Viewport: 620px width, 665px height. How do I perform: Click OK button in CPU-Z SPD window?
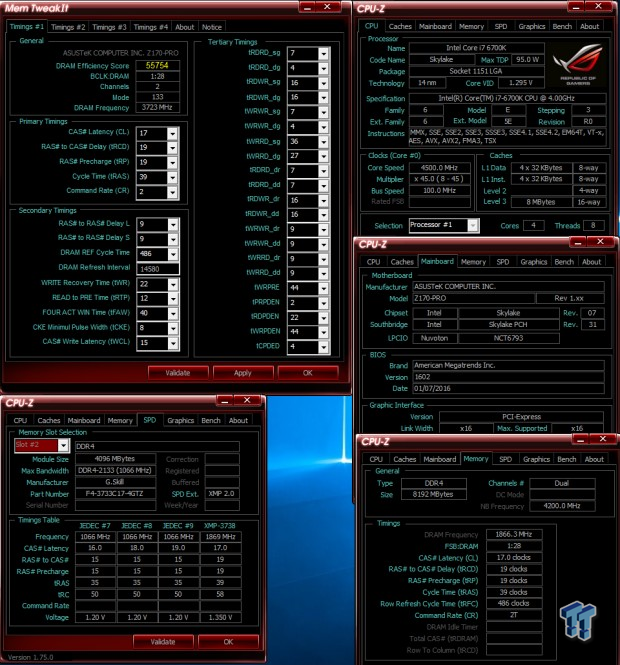pos(228,642)
